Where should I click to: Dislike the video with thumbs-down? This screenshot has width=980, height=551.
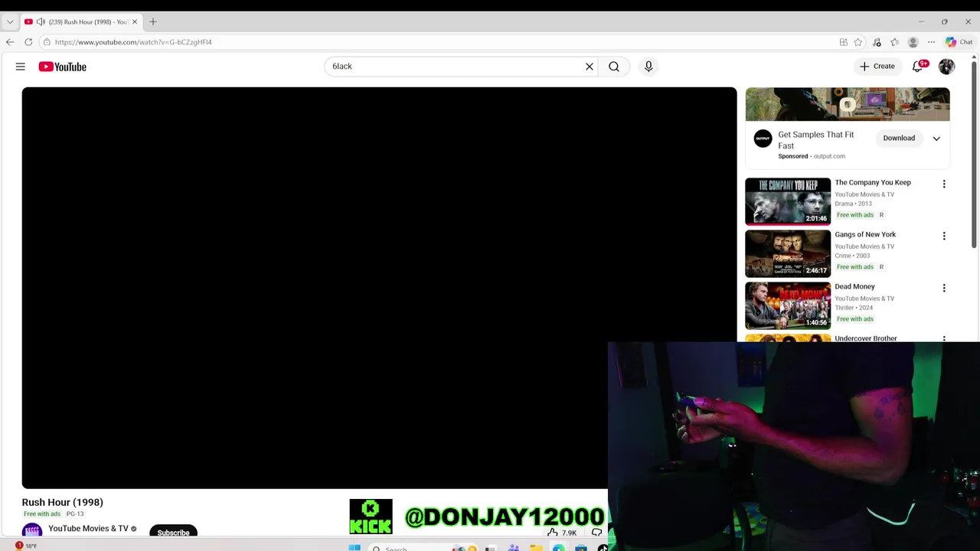click(x=596, y=533)
